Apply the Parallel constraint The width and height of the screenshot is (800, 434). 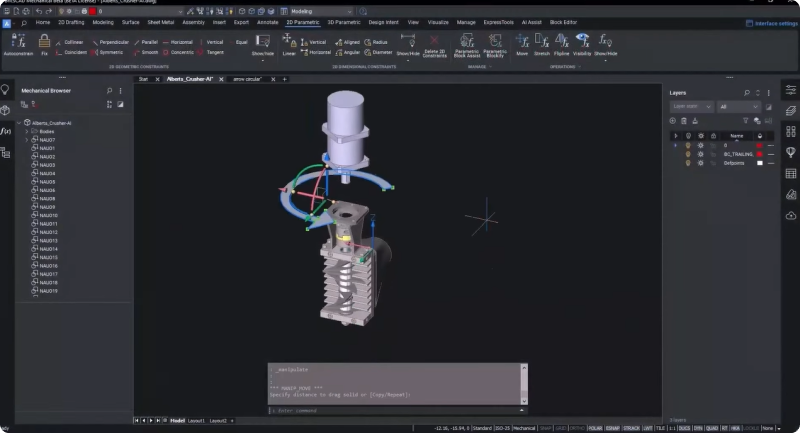click(146, 42)
